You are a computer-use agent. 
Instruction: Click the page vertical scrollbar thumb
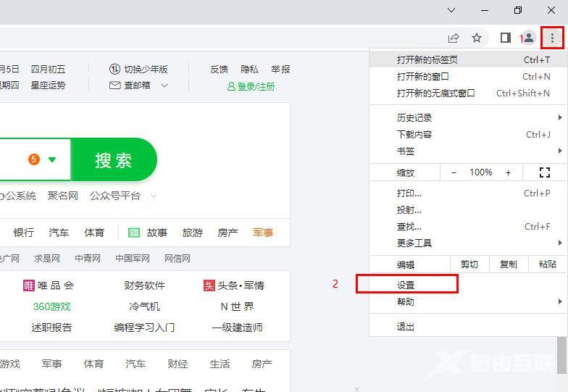click(x=561, y=355)
